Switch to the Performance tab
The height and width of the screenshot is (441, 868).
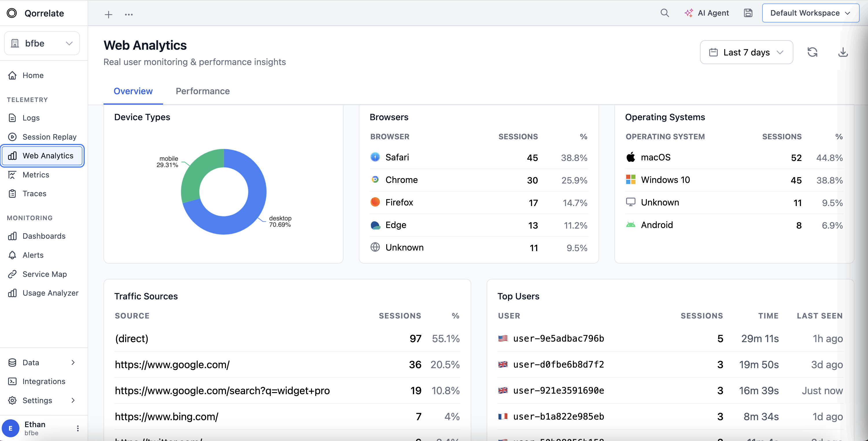point(202,91)
